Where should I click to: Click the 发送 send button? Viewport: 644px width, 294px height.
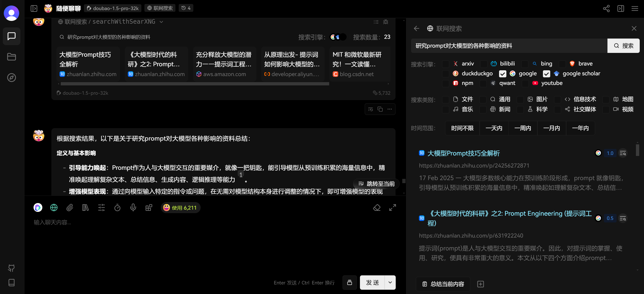(x=372, y=282)
